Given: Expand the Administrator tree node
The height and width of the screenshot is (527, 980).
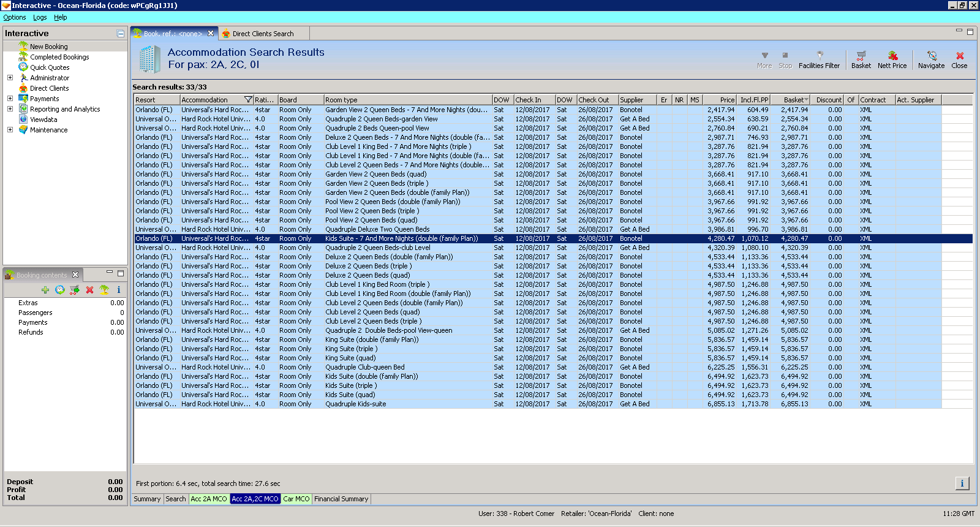Looking at the screenshot, I should [x=10, y=78].
